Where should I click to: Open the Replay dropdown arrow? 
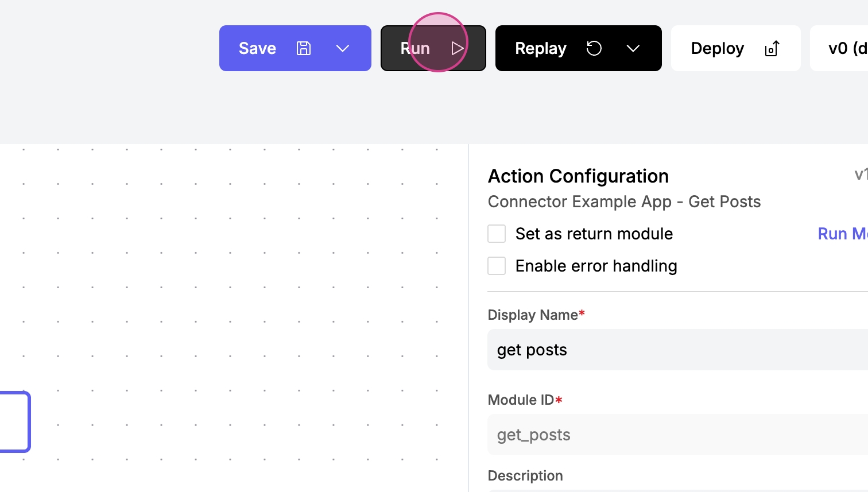633,48
